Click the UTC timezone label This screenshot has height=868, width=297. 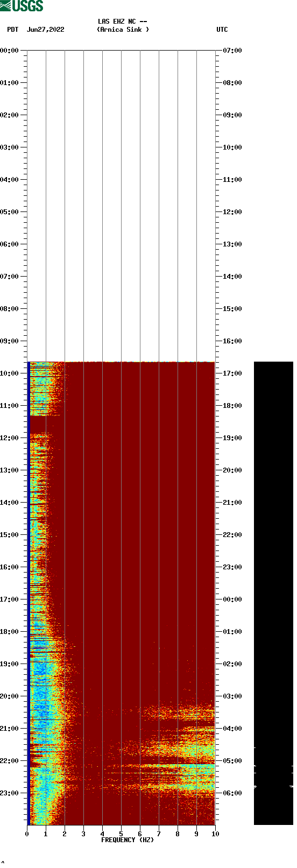(x=222, y=30)
